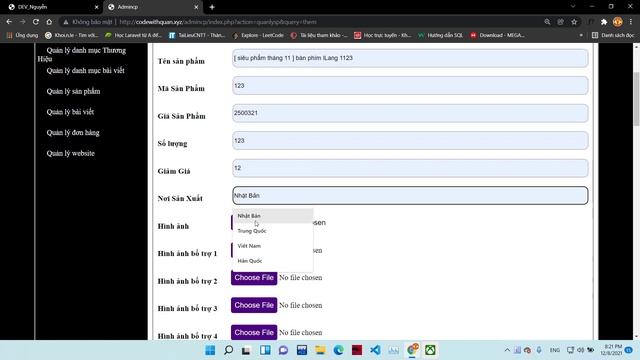Bookmark this page with the star icon

[x=574, y=22]
